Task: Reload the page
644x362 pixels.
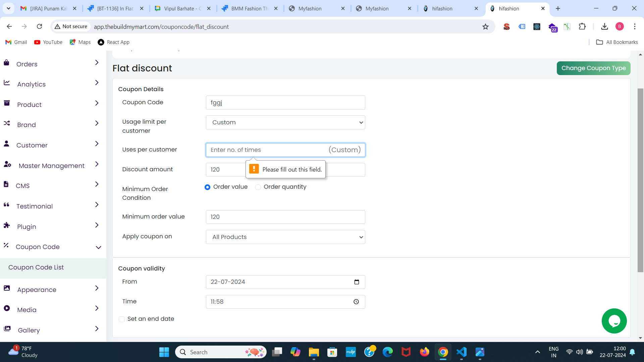Action: coord(39,26)
